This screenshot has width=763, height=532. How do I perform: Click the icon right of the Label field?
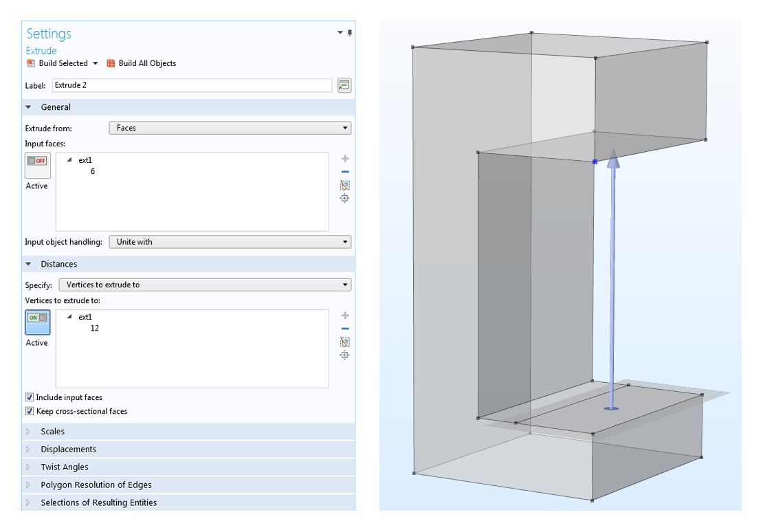[x=344, y=85]
